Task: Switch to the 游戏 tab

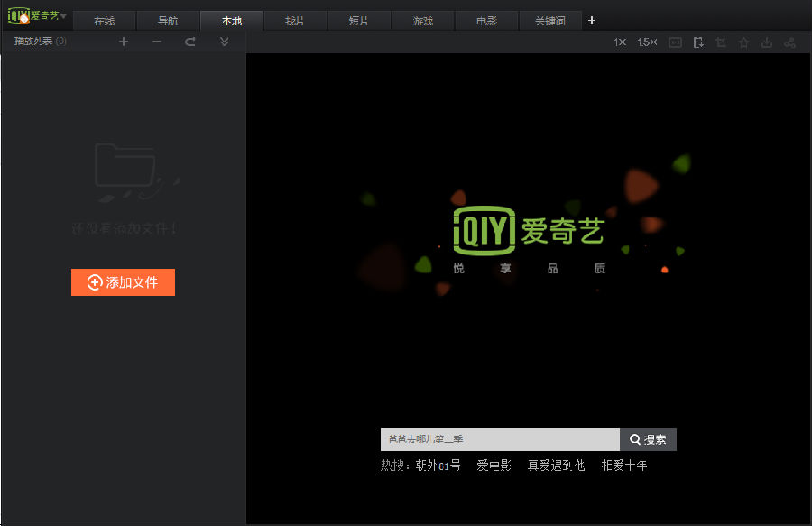Action: tap(423, 21)
